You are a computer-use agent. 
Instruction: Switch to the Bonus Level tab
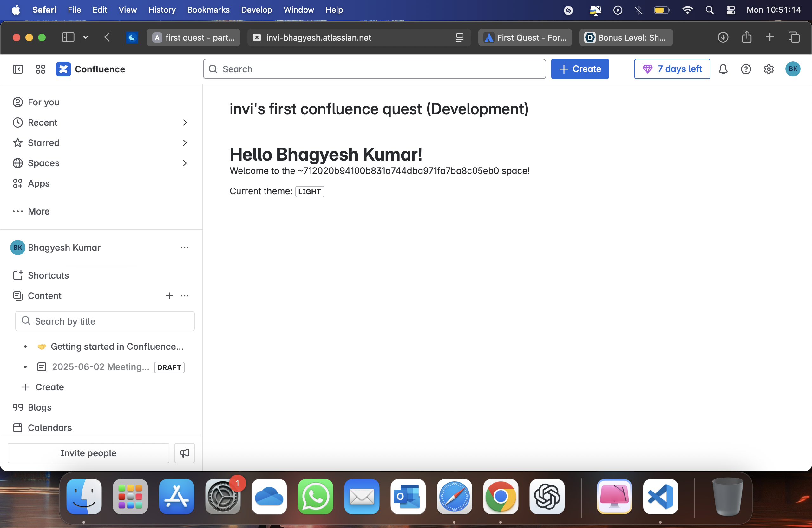626,37
